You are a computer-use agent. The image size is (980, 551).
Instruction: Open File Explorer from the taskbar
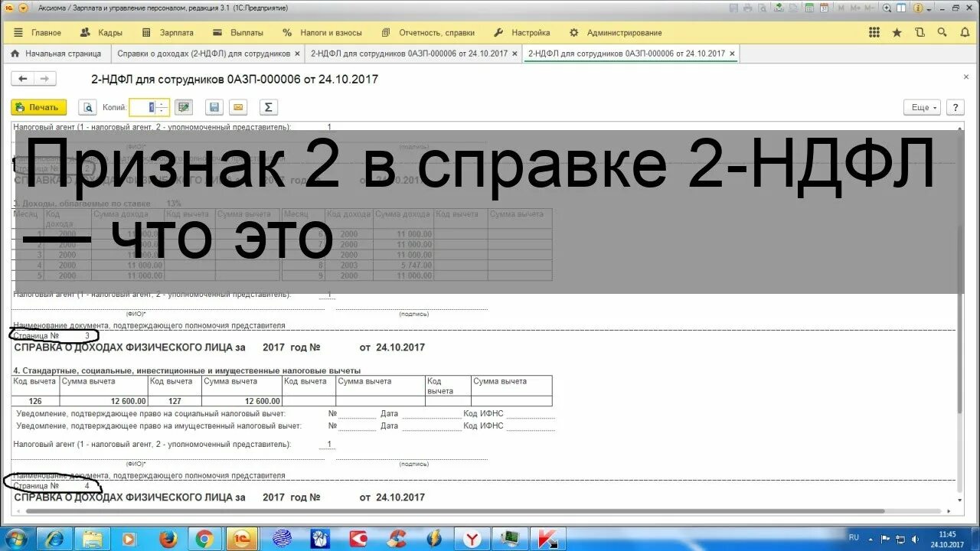point(93,538)
